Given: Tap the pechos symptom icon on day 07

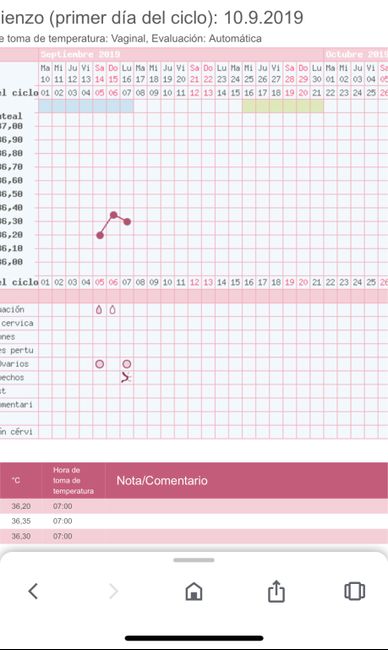Looking at the screenshot, I should (x=126, y=377).
